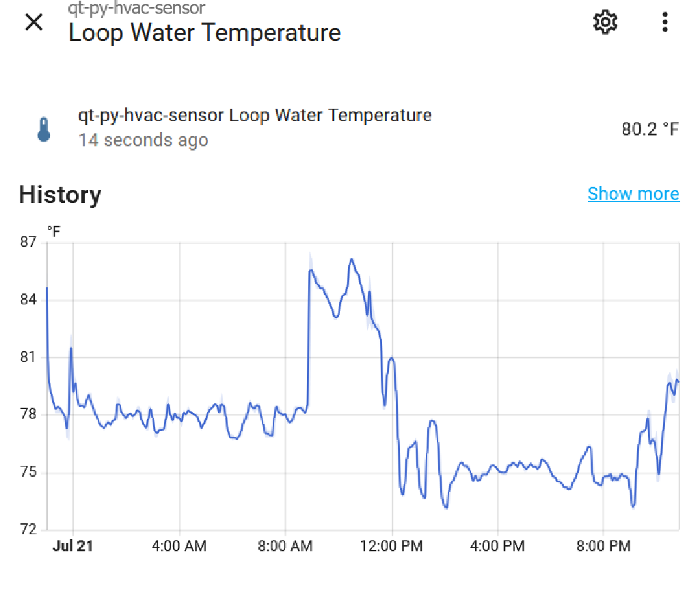The width and height of the screenshot is (700, 591).
Task: Click the 4:00 AM time axis label
Action: coord(178,546)
